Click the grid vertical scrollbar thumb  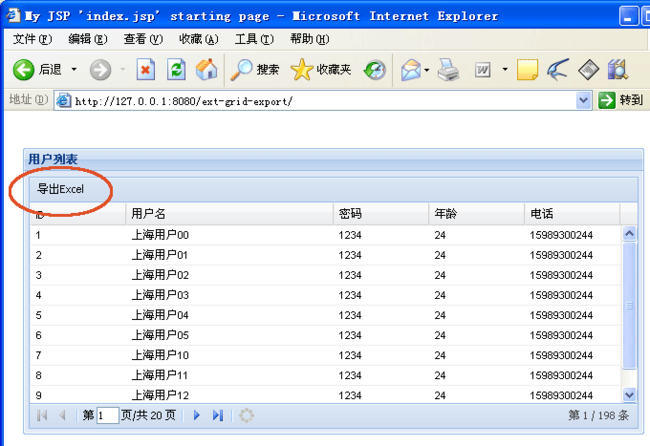click(629, 306)
